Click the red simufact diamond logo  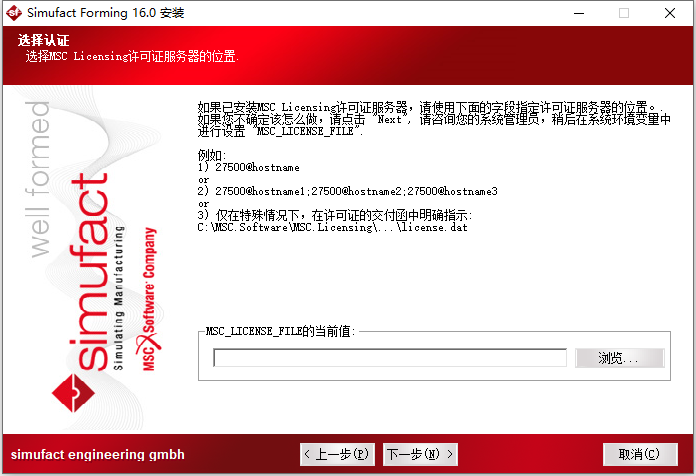pyautogui.click(x=73, y=393)
